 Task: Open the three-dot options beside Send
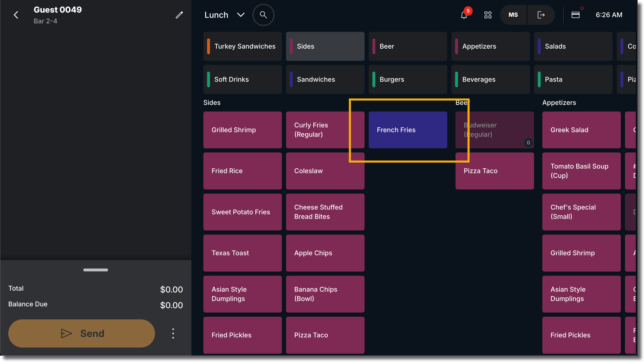(173, 333)
